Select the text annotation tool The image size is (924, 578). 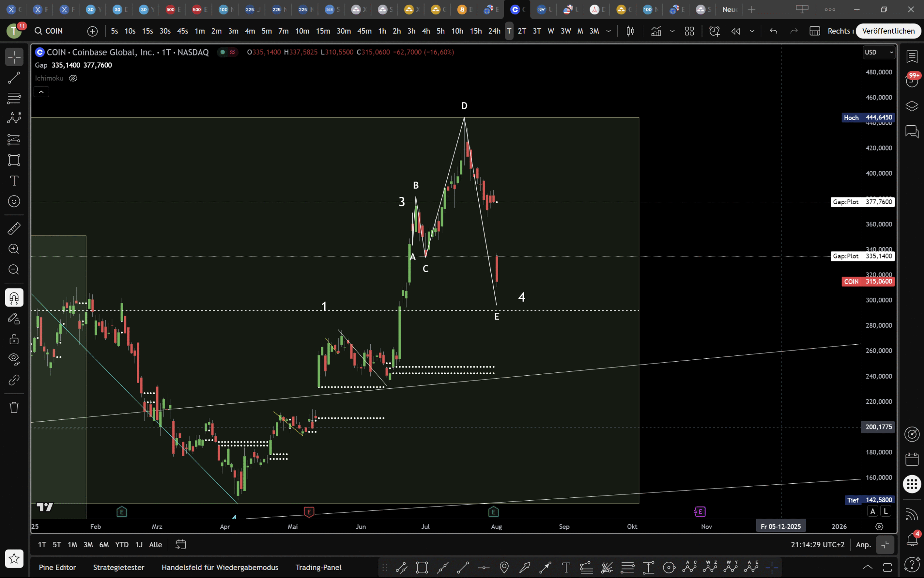14,180
